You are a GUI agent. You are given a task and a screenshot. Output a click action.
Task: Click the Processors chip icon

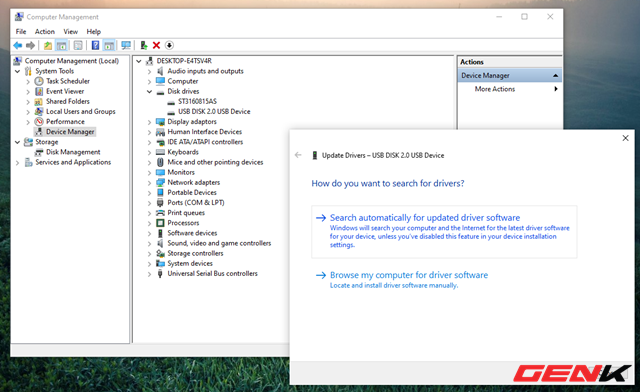click(x=160, y=223)
